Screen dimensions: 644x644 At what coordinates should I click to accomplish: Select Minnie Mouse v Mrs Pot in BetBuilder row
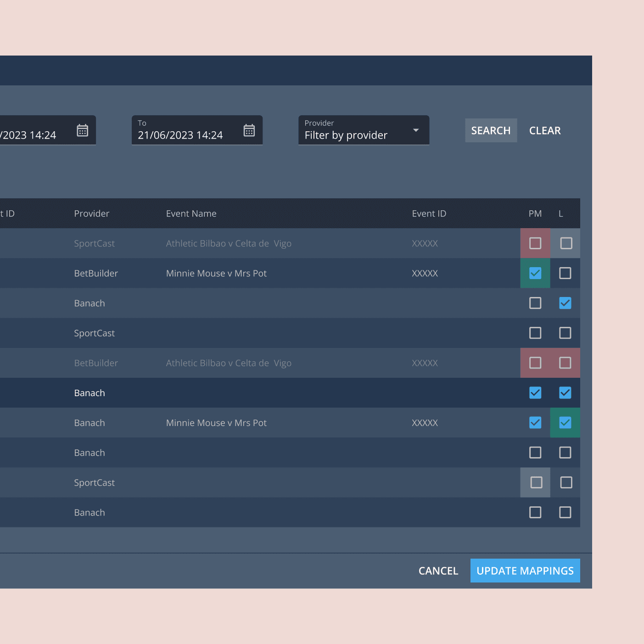(216, 273)
